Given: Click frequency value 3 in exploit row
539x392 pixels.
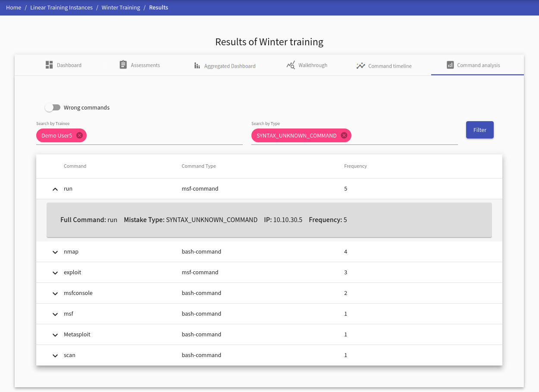Looking at the screenshot, I should click(346, 272).
